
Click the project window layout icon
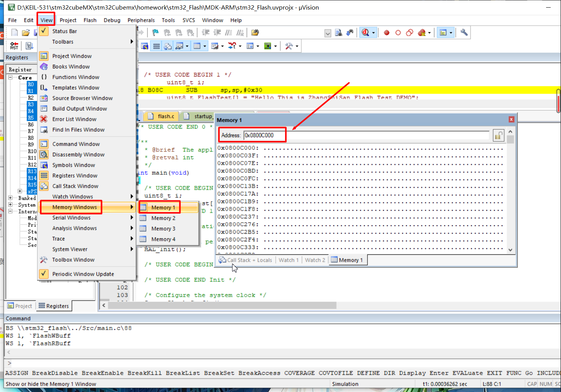443,33
